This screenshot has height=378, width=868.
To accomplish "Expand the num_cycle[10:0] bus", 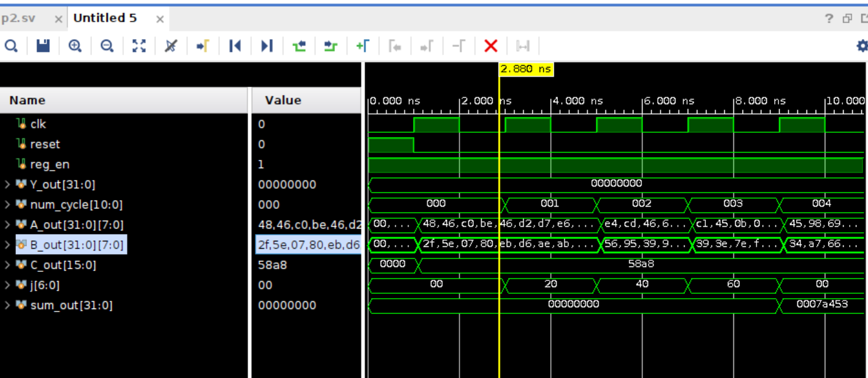I will pyautogui.click(x=7, y=204).
